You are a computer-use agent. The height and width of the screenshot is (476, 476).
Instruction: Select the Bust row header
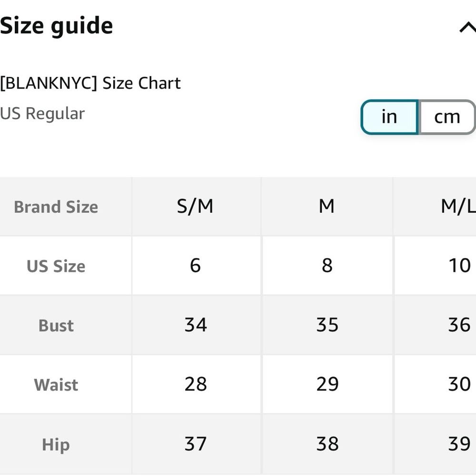pos(56,326)
